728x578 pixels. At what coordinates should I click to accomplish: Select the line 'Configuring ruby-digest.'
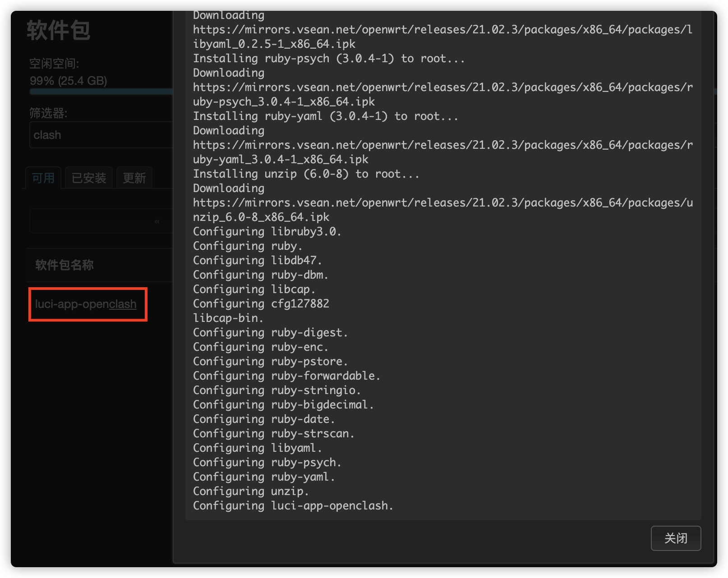coord(271,332)
